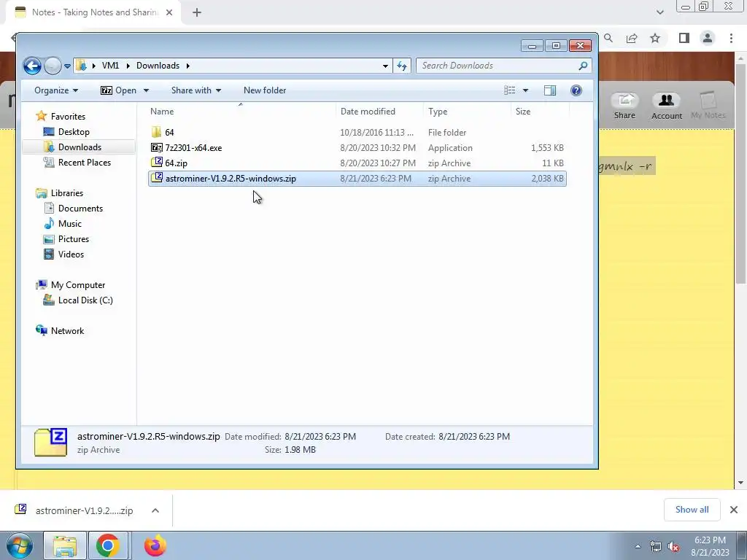Expand arrow between VM1 and Downloads
The width and height of the screenshot is (747, 560).
point(128,66)
